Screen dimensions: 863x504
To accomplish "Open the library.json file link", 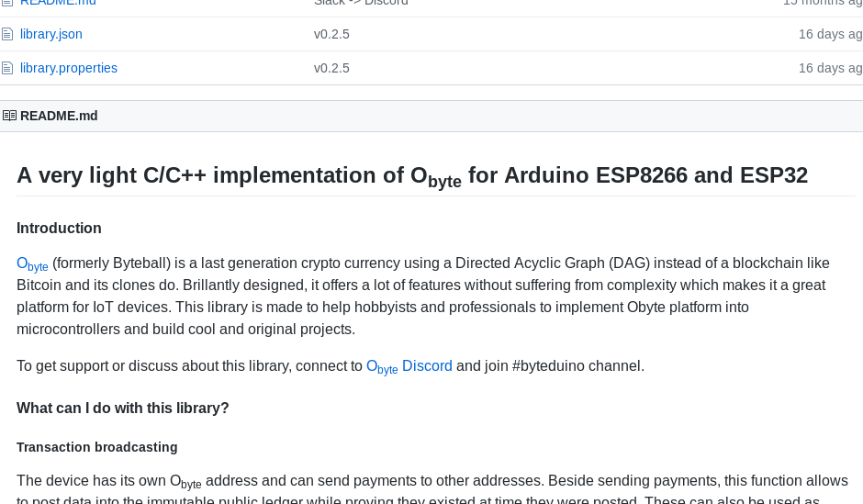I will [51, 34].
